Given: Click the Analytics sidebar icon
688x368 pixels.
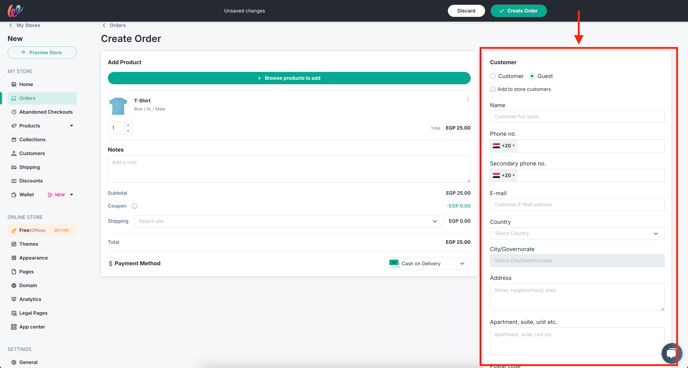Looking at the screenshot, I should pyautogui.click(x=14, y=299).
